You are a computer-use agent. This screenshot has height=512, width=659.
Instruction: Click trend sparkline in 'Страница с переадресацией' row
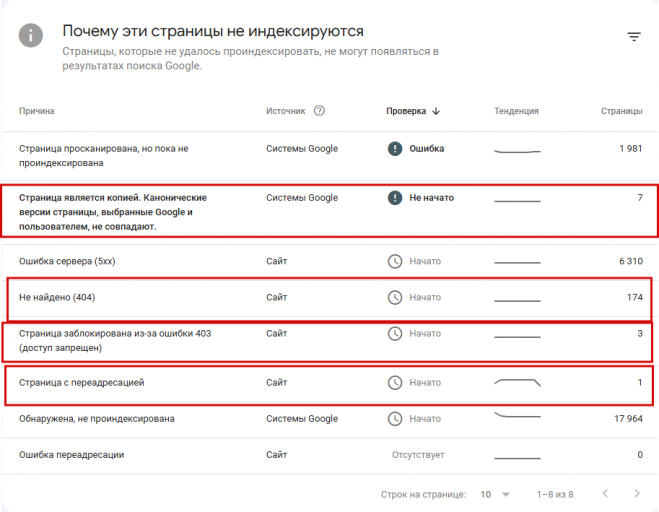coord(518,382)
